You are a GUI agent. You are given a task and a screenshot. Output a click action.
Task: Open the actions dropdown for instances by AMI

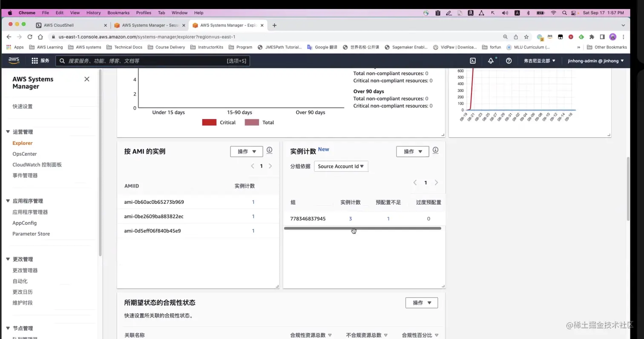[247, 151]
